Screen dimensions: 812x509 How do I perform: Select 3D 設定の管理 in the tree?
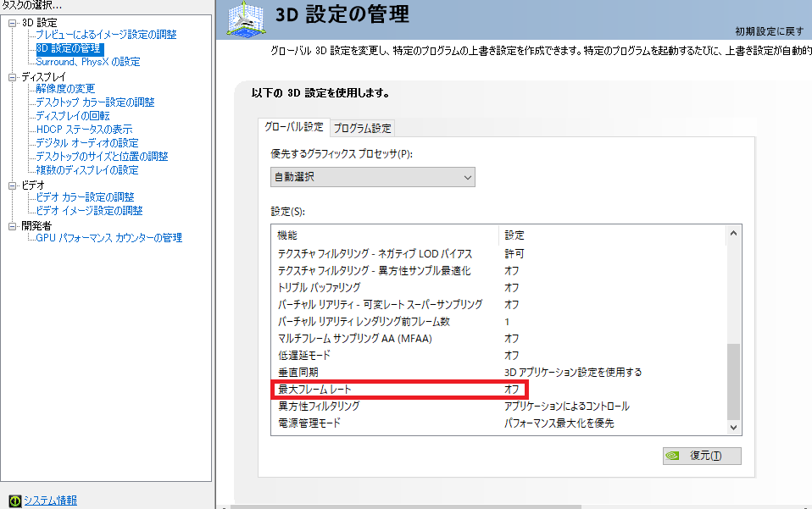[70, 48]
